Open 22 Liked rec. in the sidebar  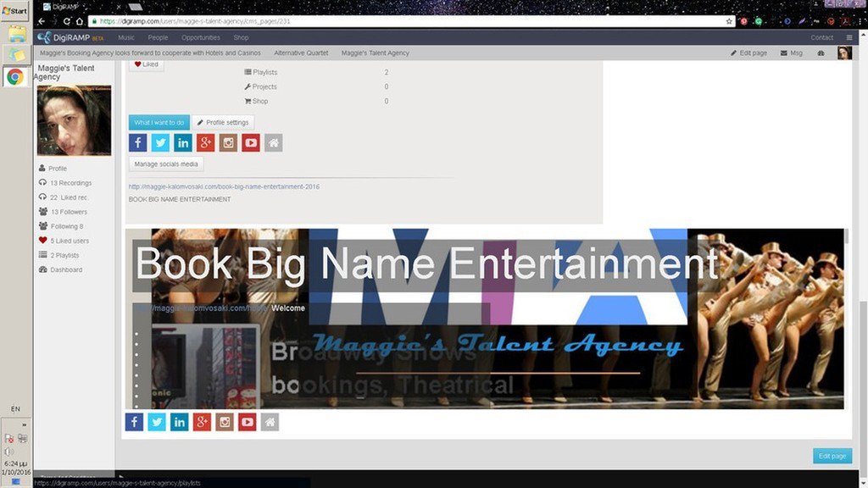pos(63,197)
